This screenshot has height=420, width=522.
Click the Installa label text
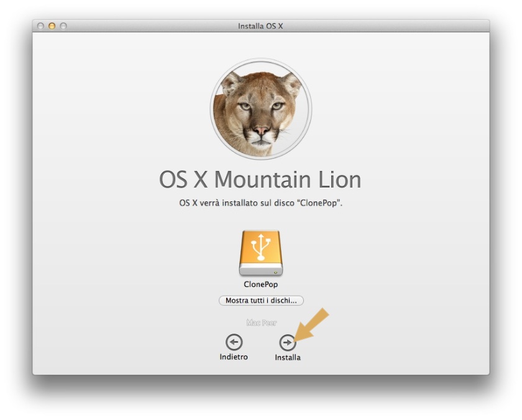pos(288,357)
